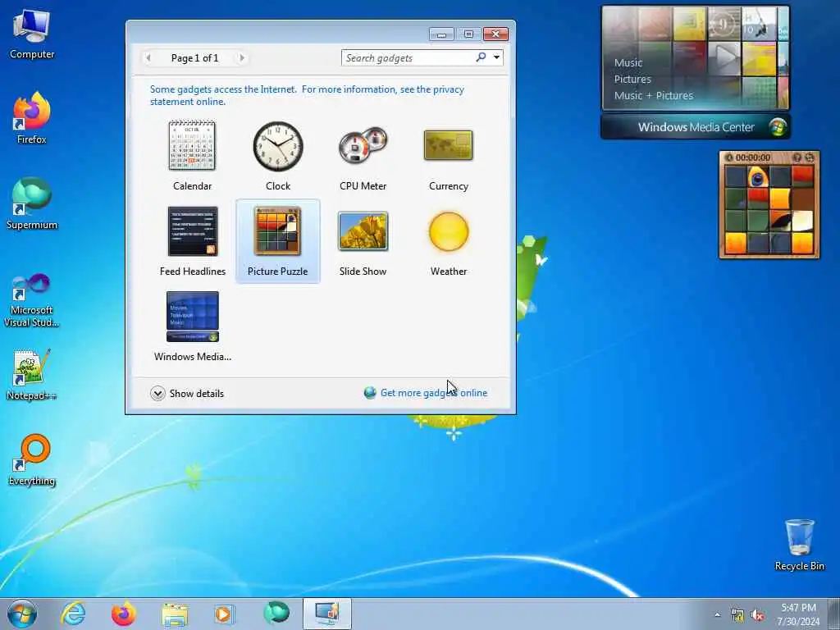Click the search magnifier icon
This screenshot has width=840, height=630.
pyautogui.click(x=481, y=57)
